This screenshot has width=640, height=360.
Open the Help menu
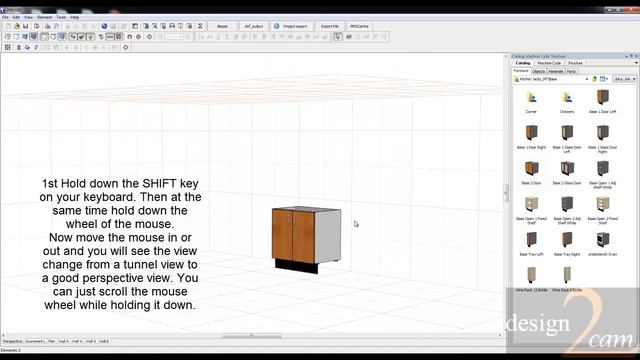click(75, 18)
